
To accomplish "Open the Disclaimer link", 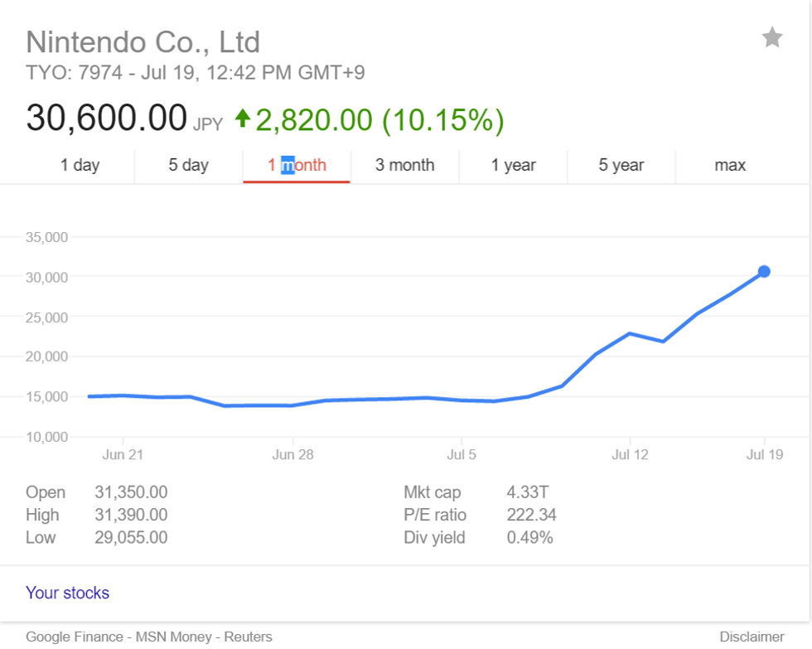I will coord(752,637).
